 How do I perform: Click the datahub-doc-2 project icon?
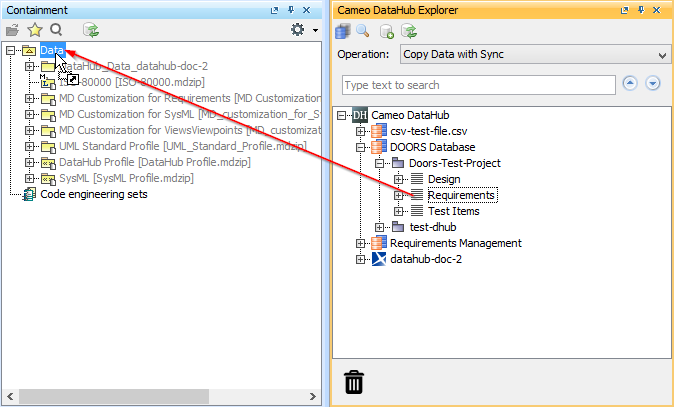coord(379,259)
